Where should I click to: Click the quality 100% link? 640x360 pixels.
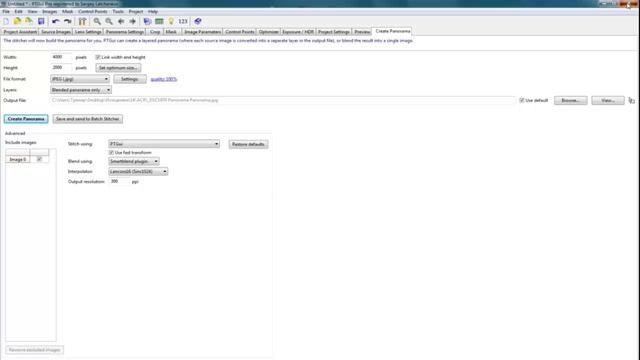[164, 79]
